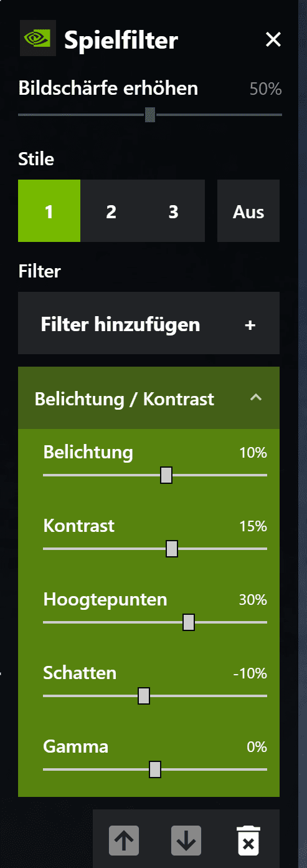Click the plus icon to add filter

(250, 325)
